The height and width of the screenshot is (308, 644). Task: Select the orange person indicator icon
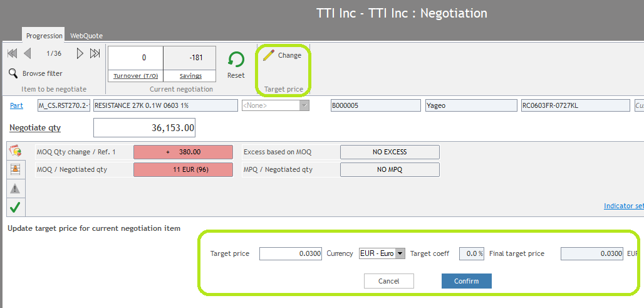pos(15,169)
